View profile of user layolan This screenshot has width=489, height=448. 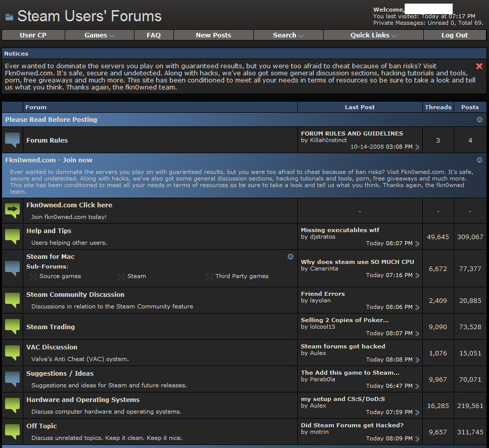pos(320,300)
